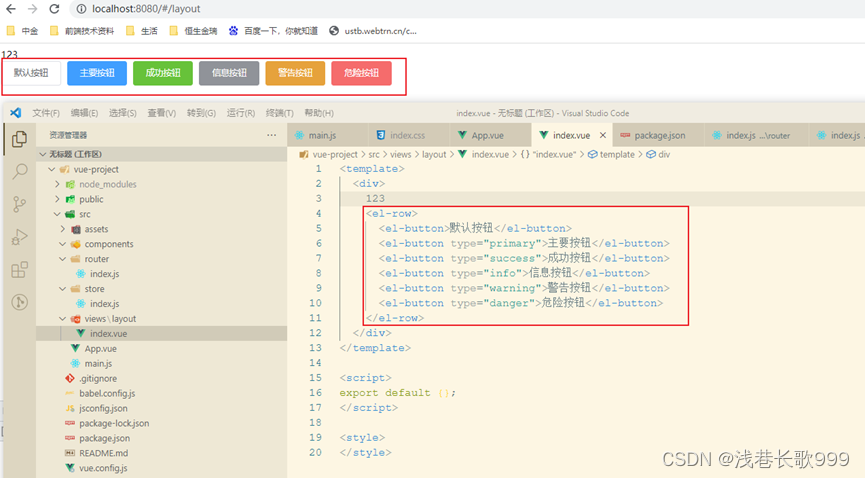Open babel.config.js in file explorer
This screenshot has width=865, height=478.
[x=161, y=393]
